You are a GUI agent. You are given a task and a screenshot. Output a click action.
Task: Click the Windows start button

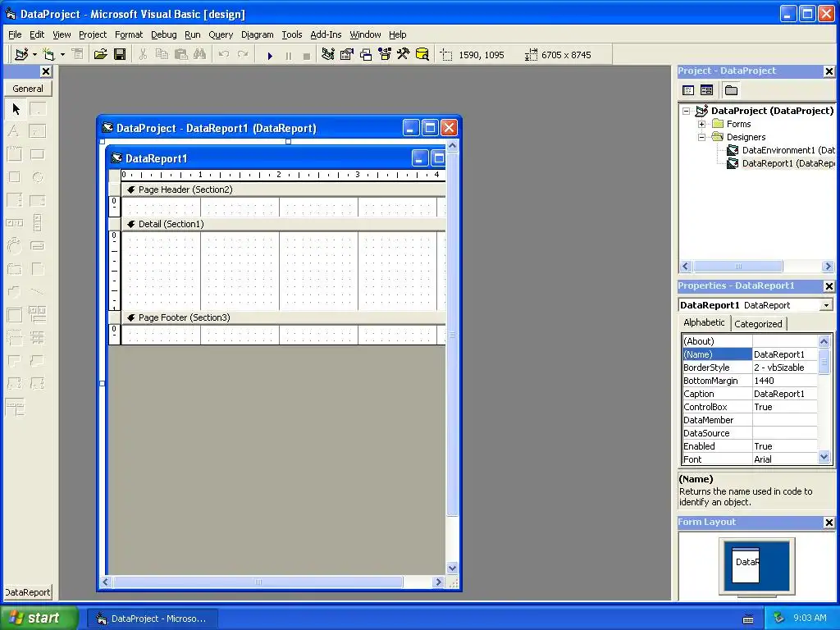point(39,618)
